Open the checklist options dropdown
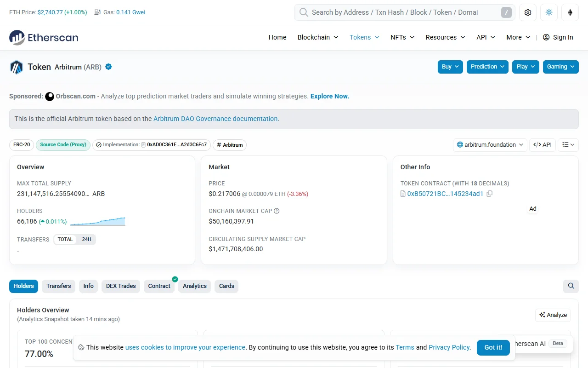The width and height of the screenshot is (588, 368). [568, 145]
